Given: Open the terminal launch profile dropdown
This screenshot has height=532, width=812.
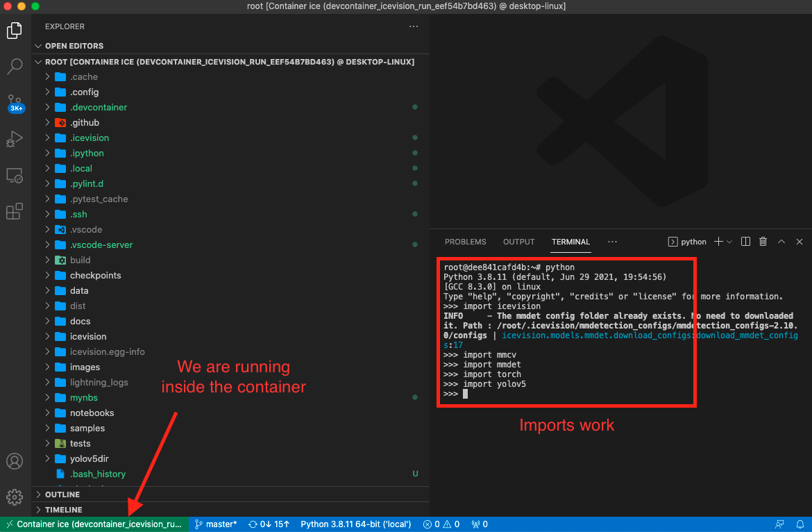Looking at the screenshot, I should click(x=729, y=241).
